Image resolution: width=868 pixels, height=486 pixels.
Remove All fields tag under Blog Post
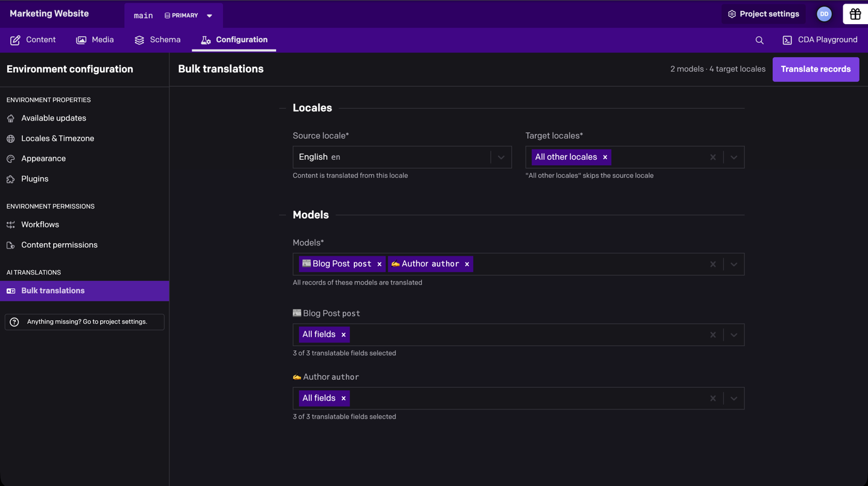[344, 335]
